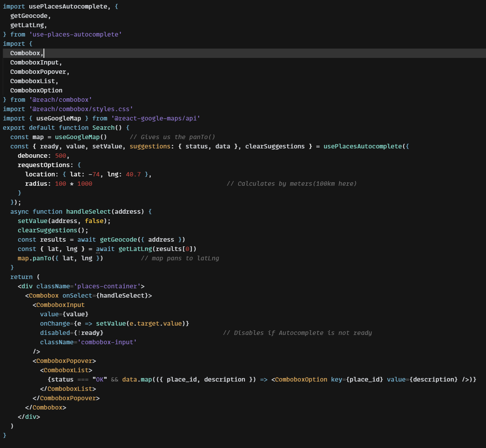This screenshot has width=486, height=448.
Task: Click the 'use-places-autocomplete' import string
Action: (75, 35)
